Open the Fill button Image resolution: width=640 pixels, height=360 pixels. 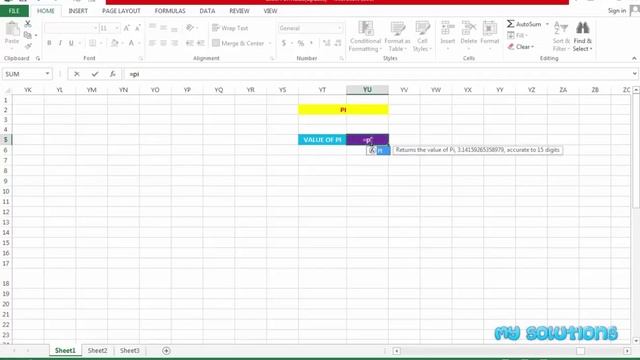pos(517,36)
